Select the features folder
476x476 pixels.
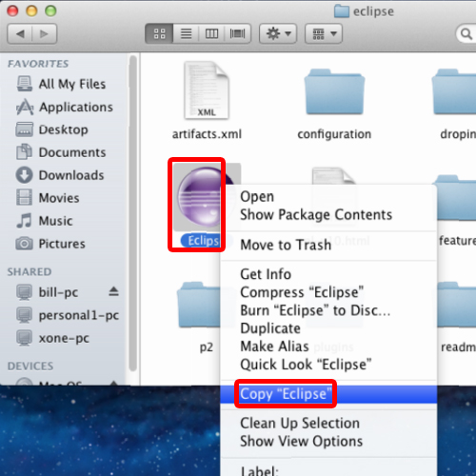point(456,197)
